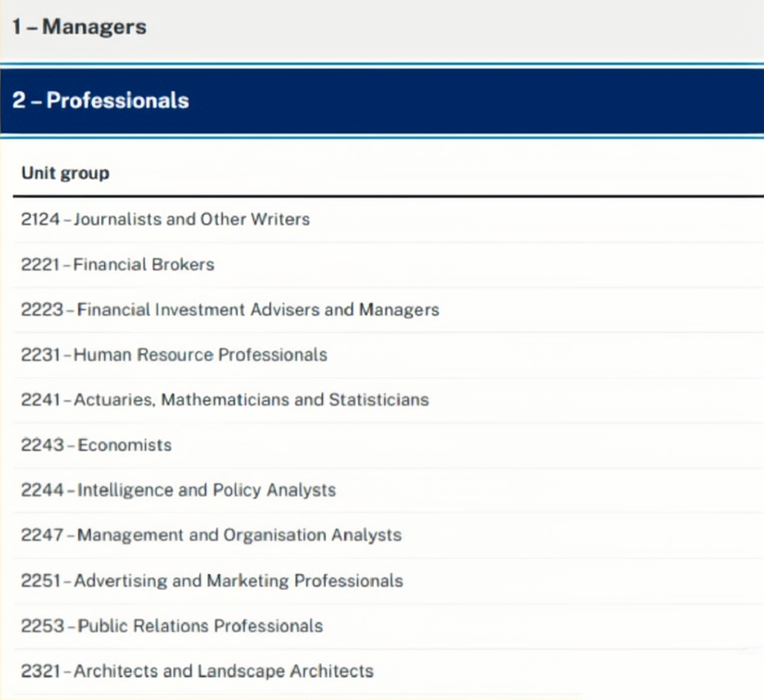764x700 pixels.
Task: Click the Managers heading text
Action: (94, 27)
